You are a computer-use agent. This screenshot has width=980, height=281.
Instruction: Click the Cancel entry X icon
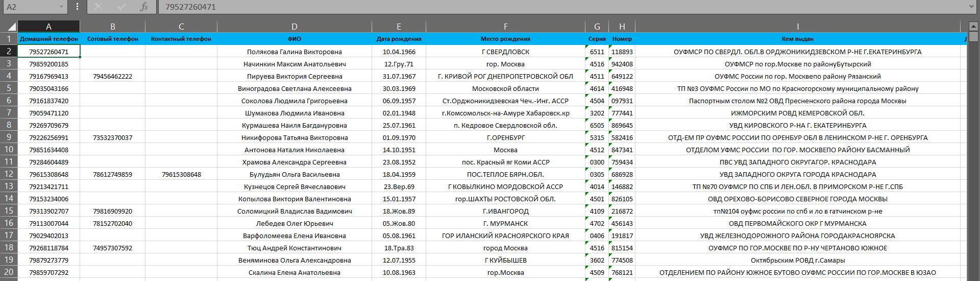click(98, 7)
